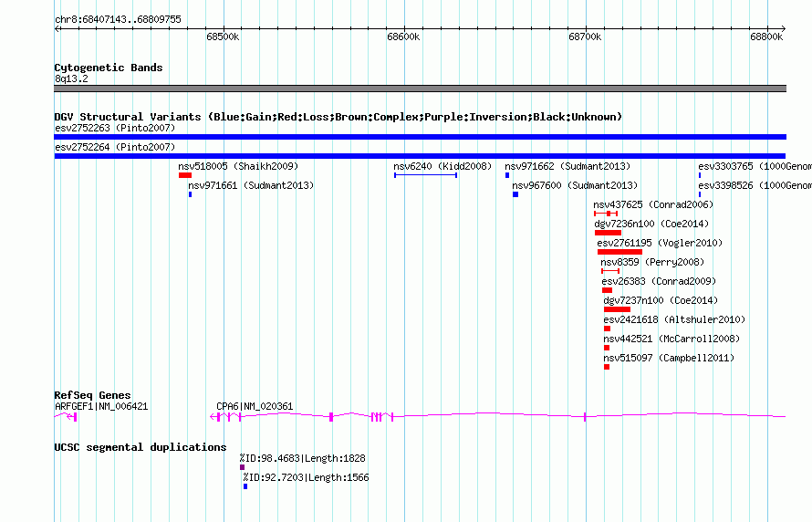The height and width of the screenshot is (522, 812).
Task: Open the nsv437625 (Conrad2006) label
Action: click(653, 204)
